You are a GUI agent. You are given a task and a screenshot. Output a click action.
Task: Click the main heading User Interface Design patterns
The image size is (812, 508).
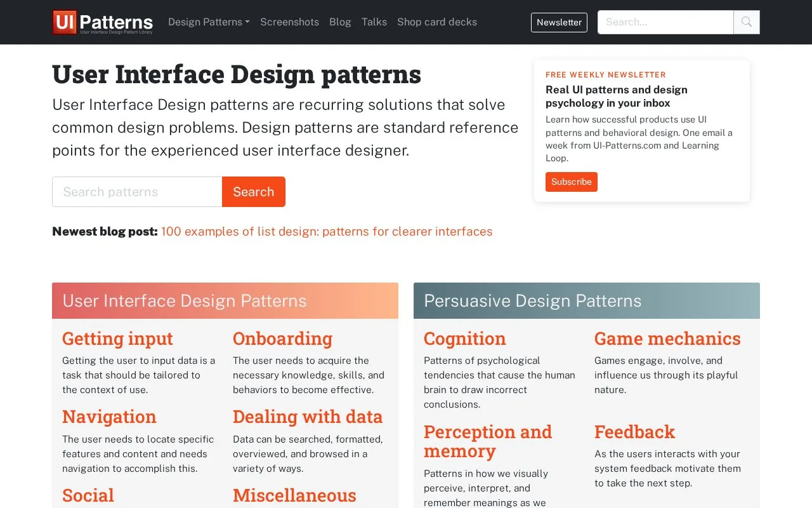[237, 74]
